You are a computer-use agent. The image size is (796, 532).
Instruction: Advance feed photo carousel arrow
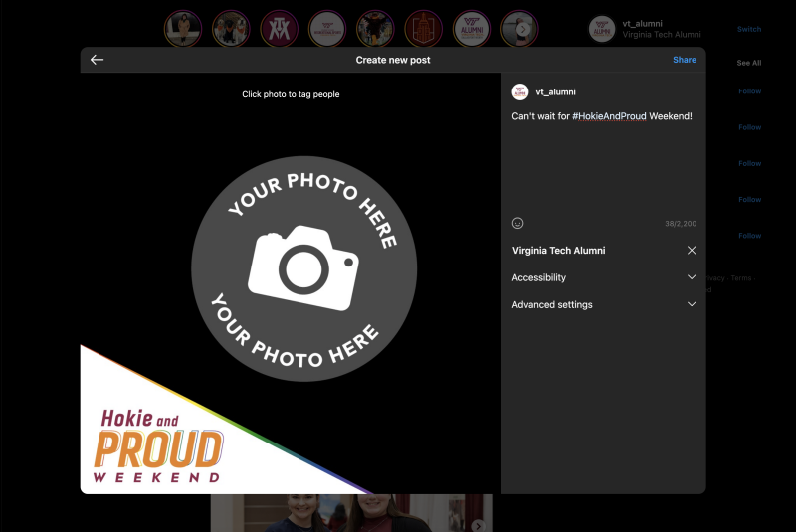coord(478,525)
